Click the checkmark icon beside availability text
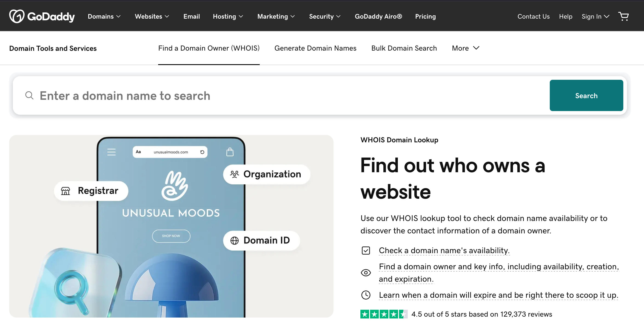The image size is (644, 321). [x=366, y=250]
